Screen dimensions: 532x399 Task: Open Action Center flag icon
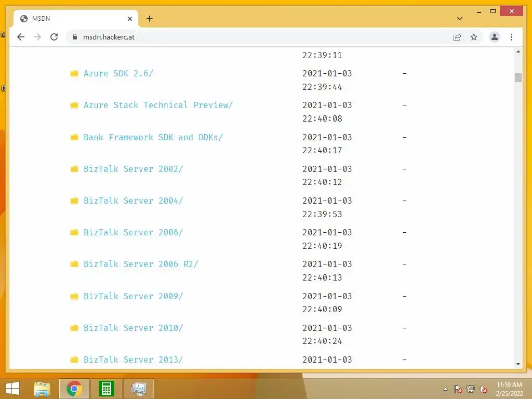point(458,389)
